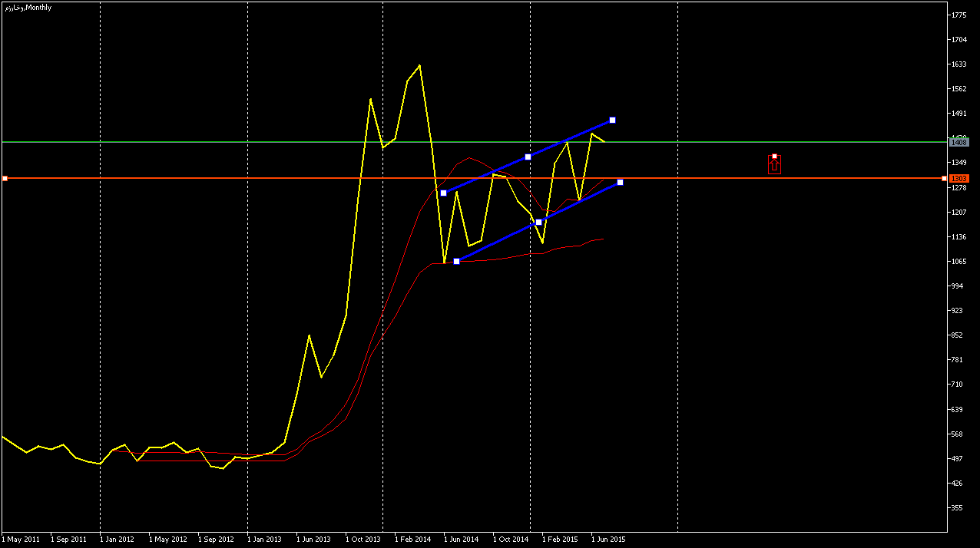This screenshot has width=980, height=548.
Task: Click the Monthly chart title in the corner
Action: pos(28,7)
